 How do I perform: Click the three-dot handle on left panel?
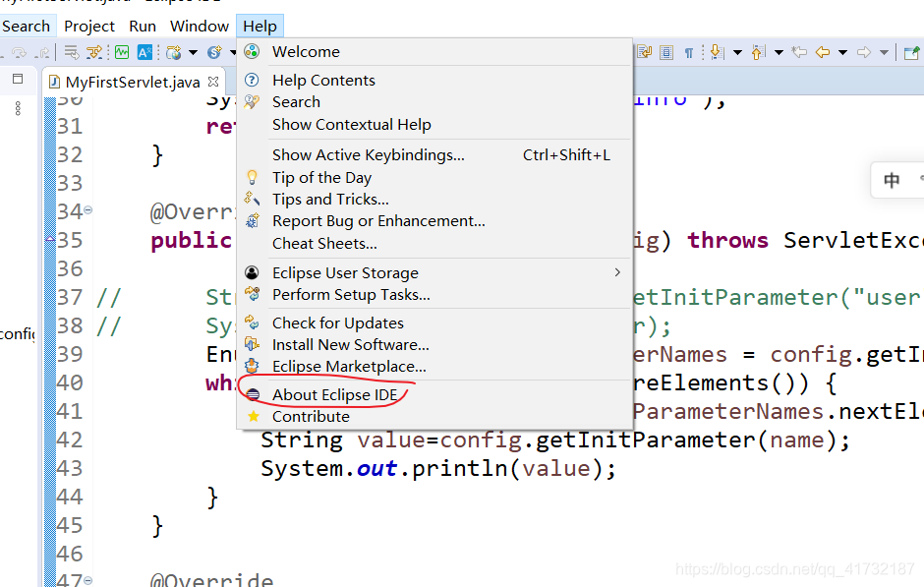pos(18,108)
